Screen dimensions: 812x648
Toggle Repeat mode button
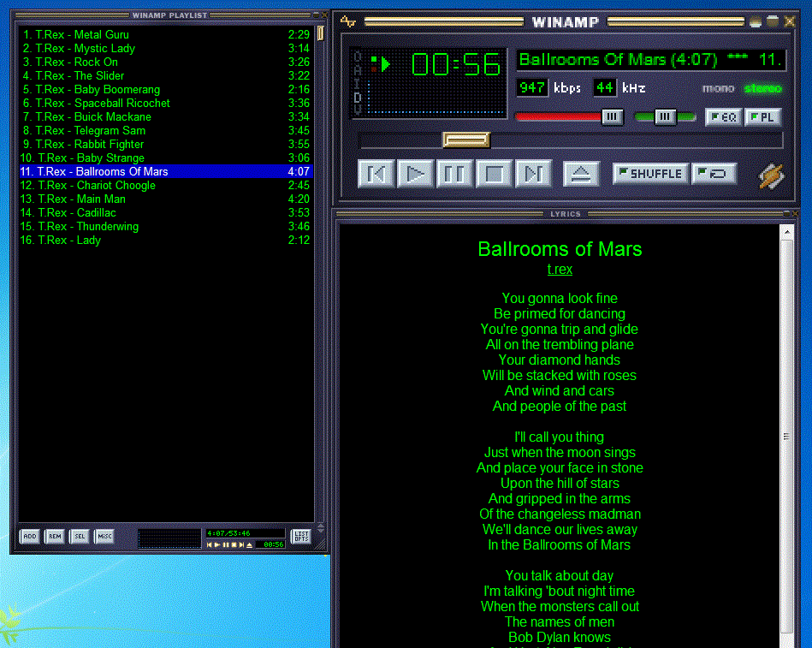pos(714,174)
